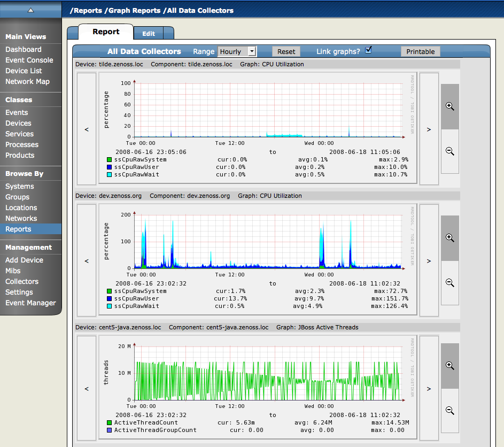Viewport: 504px width, 447px height.
Task: Uncheck the Link graphs checkbox
Action: [x=368, y=50]
